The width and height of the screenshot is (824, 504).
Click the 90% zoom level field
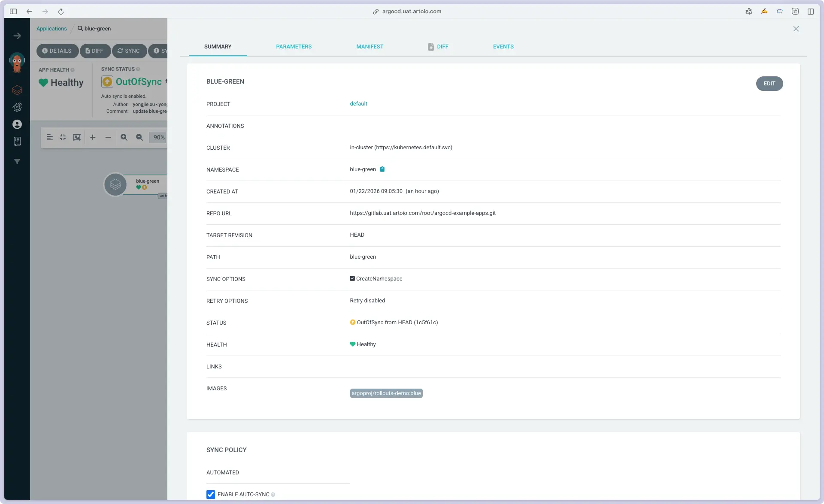158,137
